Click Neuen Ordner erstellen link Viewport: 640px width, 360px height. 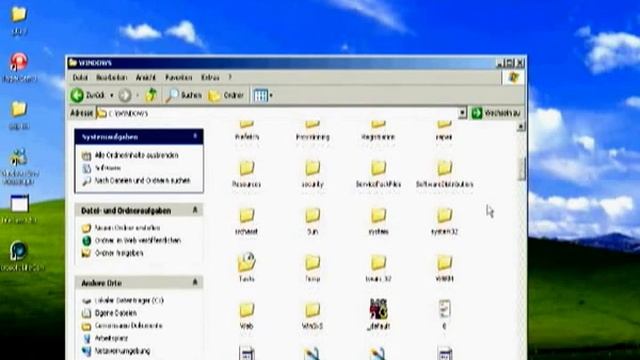coord(127,228)
